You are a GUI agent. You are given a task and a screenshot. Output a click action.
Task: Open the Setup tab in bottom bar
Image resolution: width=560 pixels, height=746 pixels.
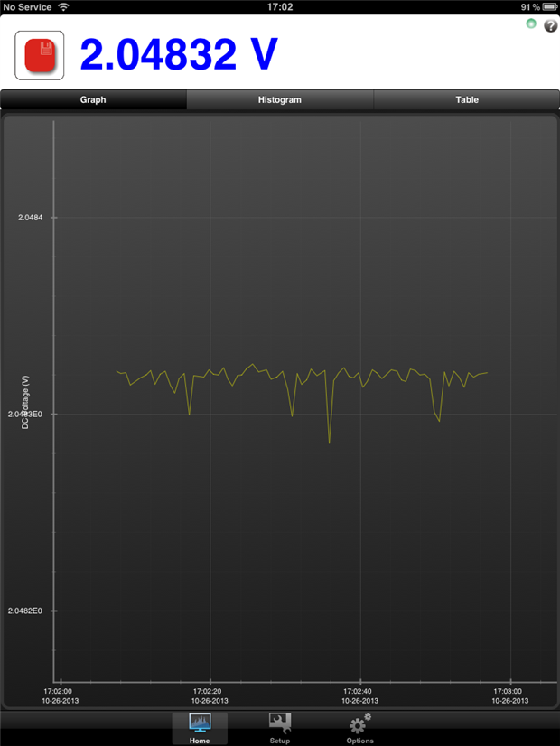click(x=280, y=729)
